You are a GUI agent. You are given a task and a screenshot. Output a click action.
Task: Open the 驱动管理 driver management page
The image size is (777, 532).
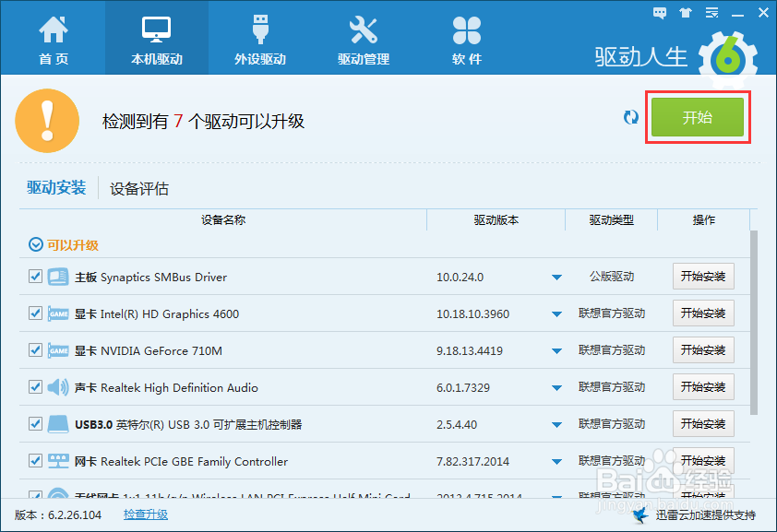click(364, 37)
